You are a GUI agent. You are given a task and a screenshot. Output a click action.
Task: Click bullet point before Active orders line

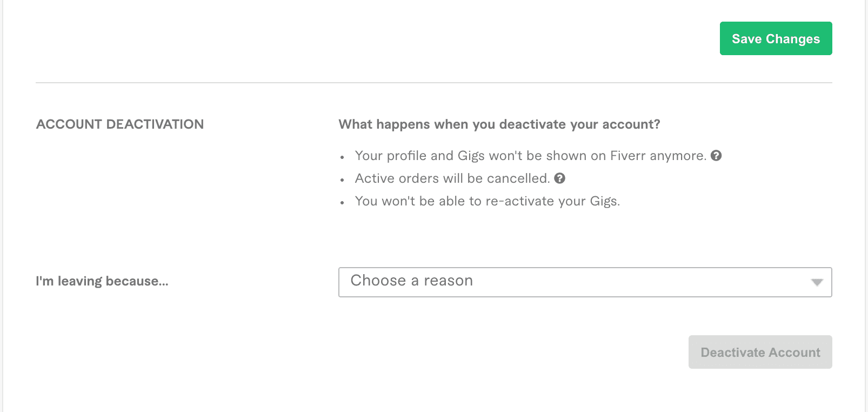click(x=342, y=180)
